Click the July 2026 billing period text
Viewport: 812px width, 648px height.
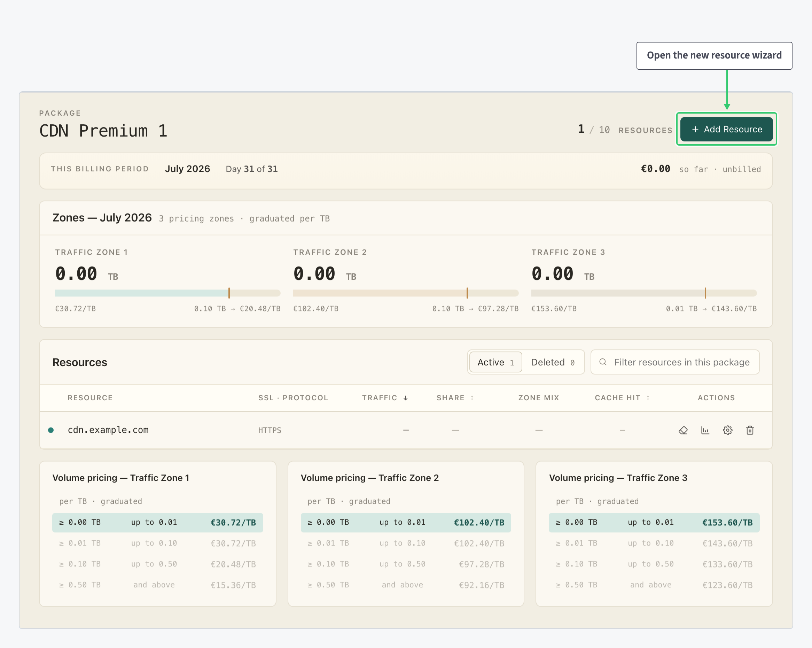coord(188,169)
